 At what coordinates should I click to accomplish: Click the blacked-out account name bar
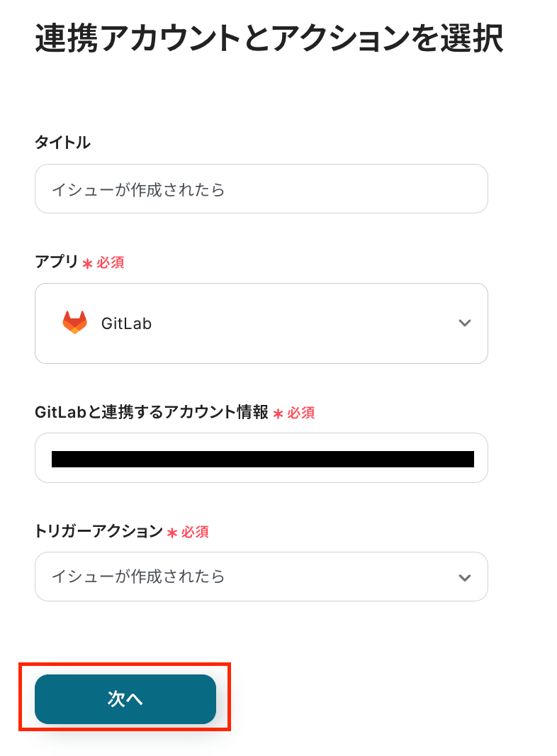coord(262,459)
